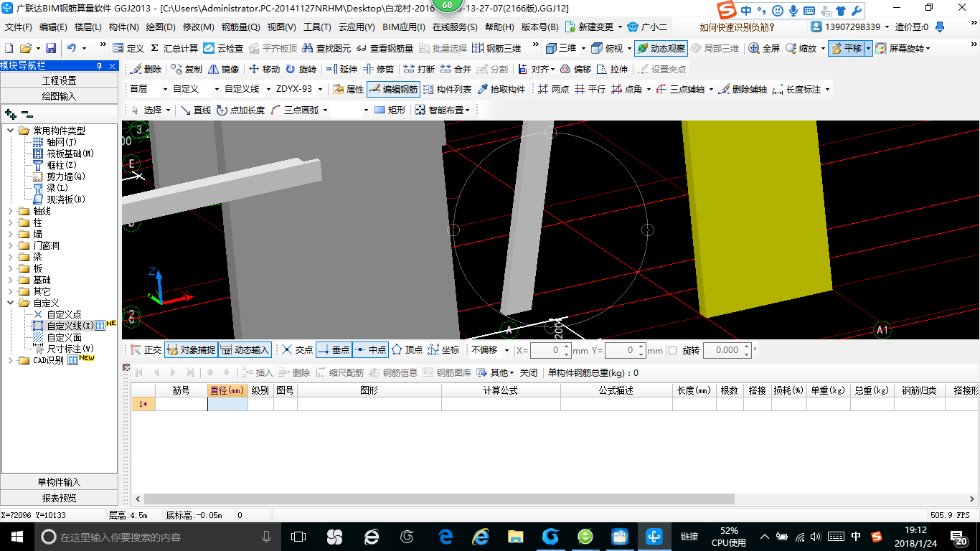Image resolution: width=980 pixels, height=551 pixels.
Task: Open the 文件(F) menu
Action: point(19,27)
